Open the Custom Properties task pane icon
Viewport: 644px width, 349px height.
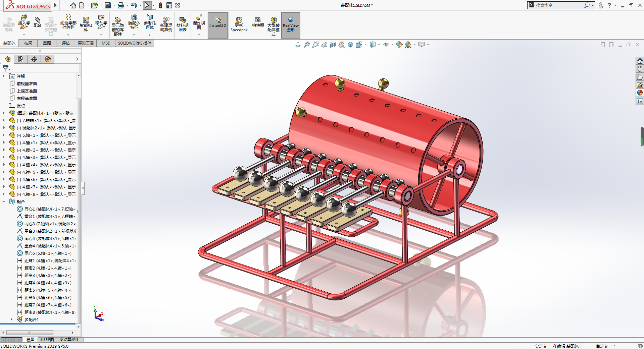coord(640,101)
